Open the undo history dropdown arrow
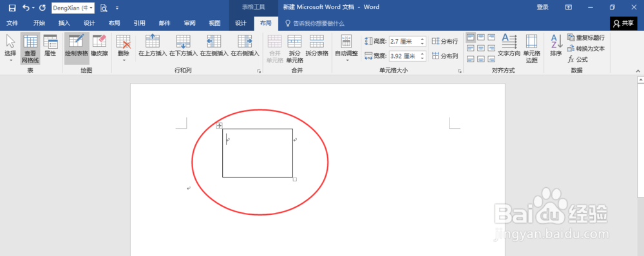The height and width of the screenshot is (256, 644). click(x=33, y=8)
